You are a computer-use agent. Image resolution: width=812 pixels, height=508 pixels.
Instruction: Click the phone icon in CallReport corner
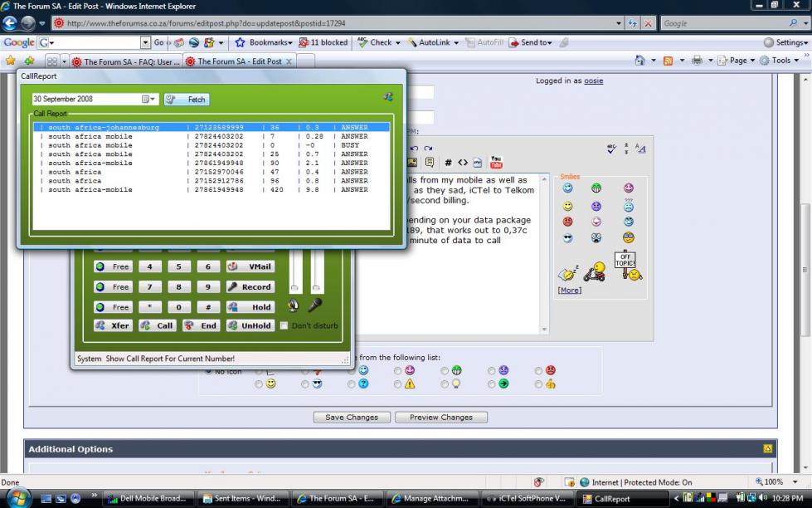tap(388, 97)
